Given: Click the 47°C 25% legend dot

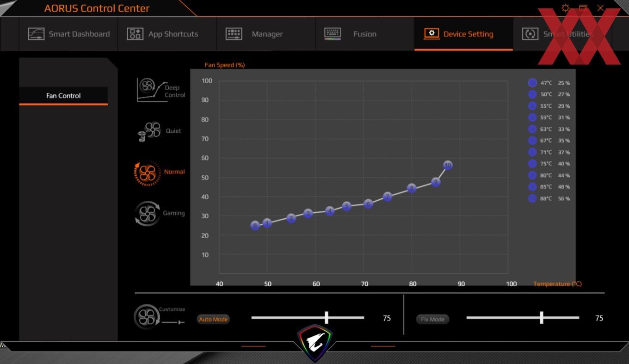Looking at the screenshot, I should point(532,83).
